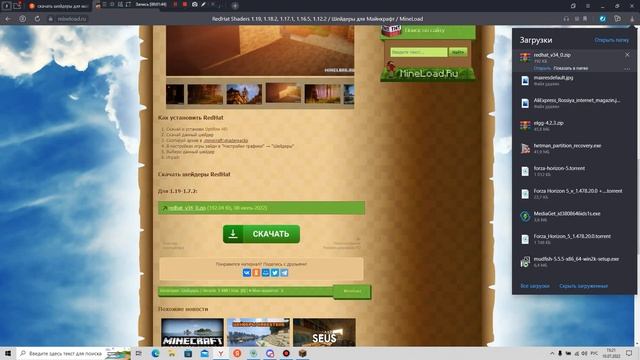The image size is (640, 360).
Task: Open the pink forest screenshot thumbnail
Action: [322, 94]
